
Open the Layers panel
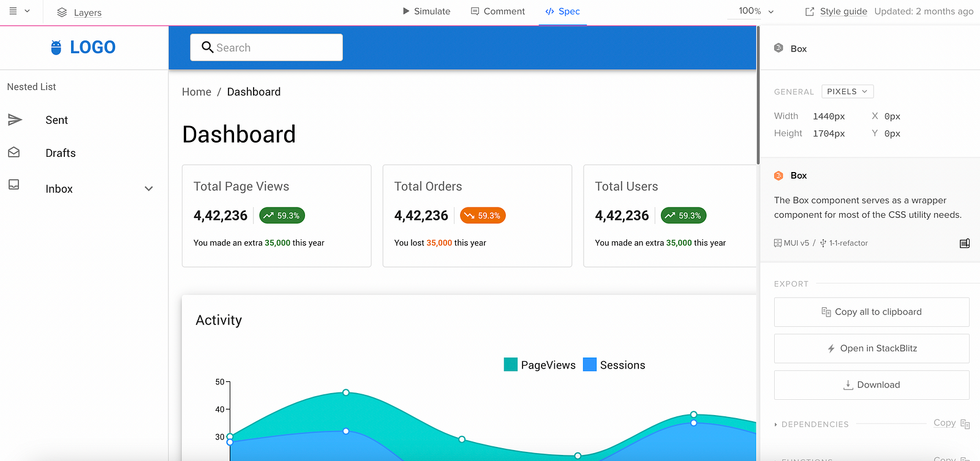click(79, 12)
